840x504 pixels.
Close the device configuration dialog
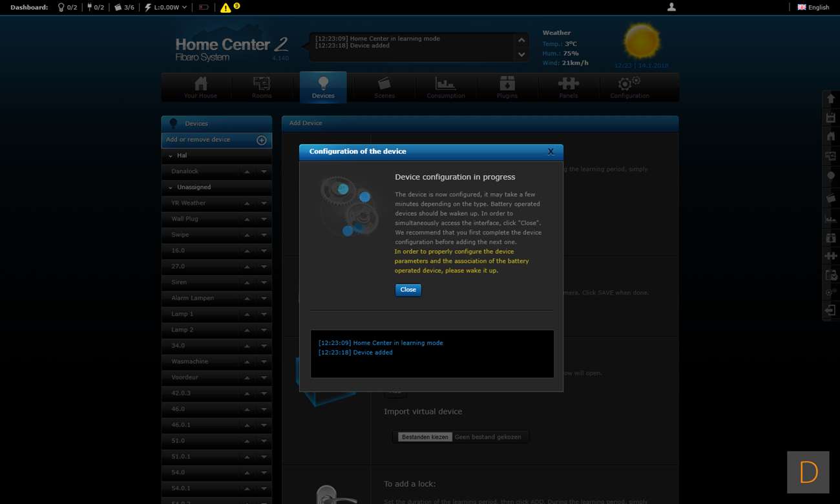(x=408, y=290)
